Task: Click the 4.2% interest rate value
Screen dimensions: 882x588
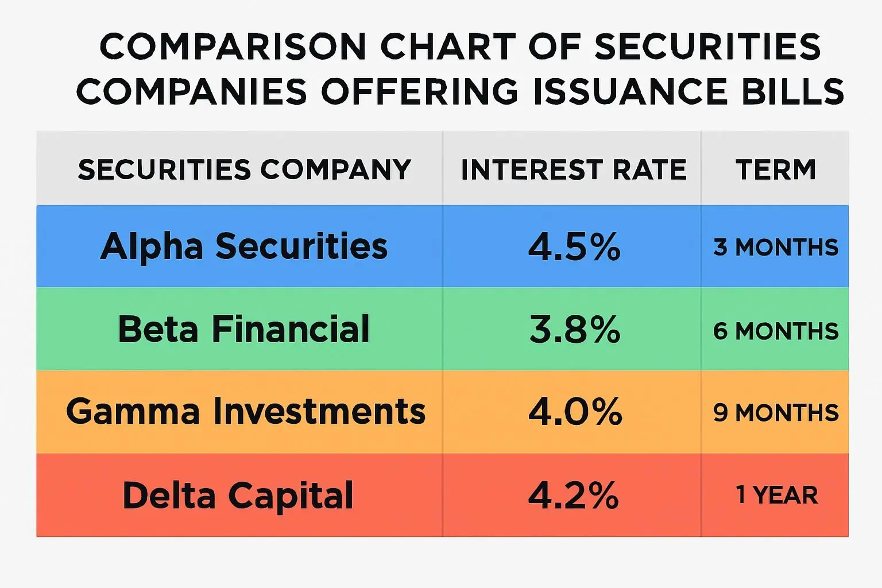Action: tap(573, 495)
